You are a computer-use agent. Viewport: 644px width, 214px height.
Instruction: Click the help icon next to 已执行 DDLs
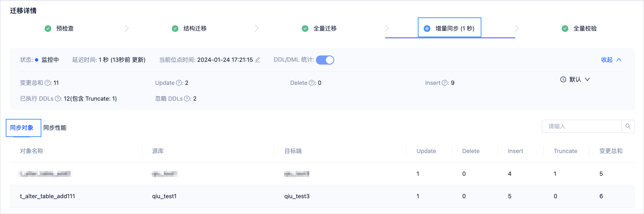point(58,99)
